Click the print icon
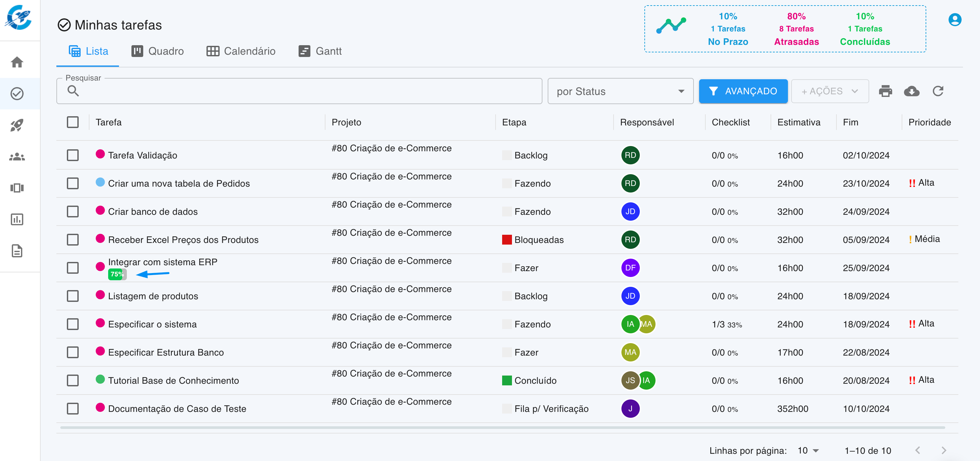Screen dimensions: 980x461 [885, 91]
